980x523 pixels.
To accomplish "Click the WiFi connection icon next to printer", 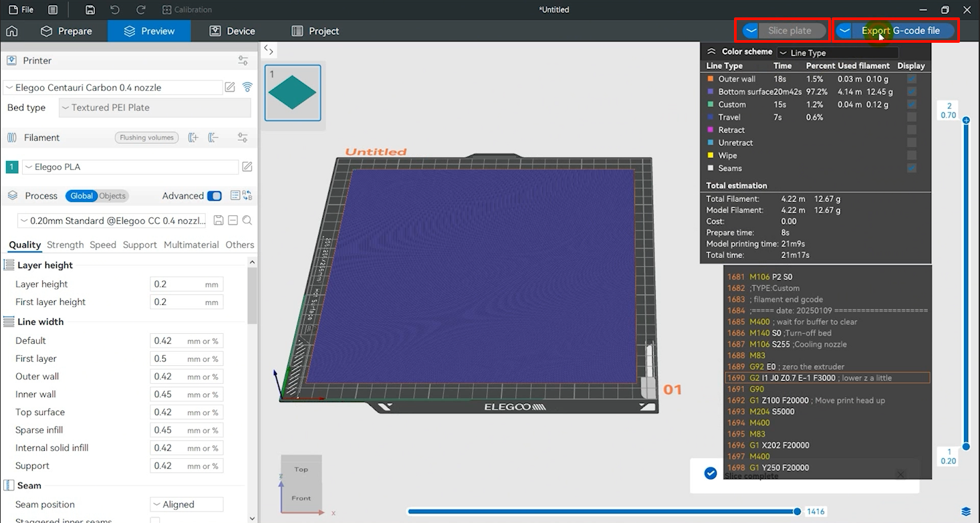I will pyautogui.click(x=248, y=87).
